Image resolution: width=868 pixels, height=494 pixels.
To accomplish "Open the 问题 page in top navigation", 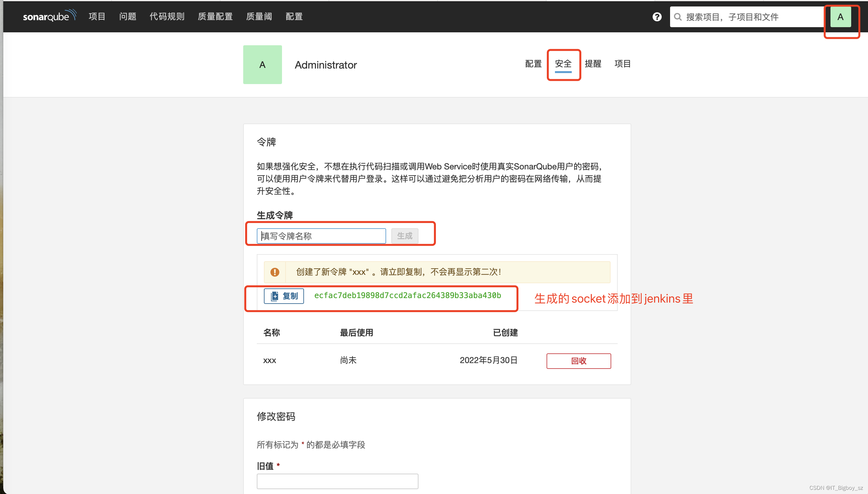I will tap(128, 16).
